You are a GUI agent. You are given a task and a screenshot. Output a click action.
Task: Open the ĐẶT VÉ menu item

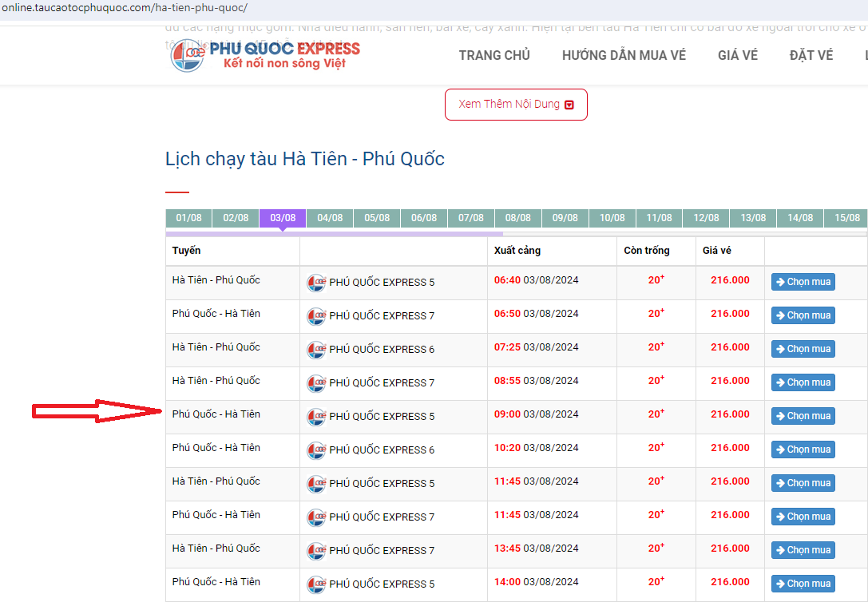coord(811,55)
